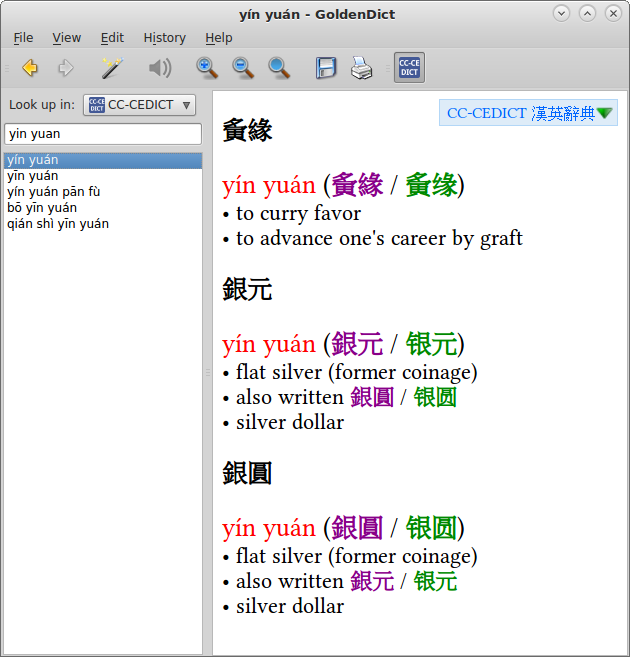Click the black 銀圓 article heading
630x657 pixels.
pyautogui.click(x=247, y=473)
